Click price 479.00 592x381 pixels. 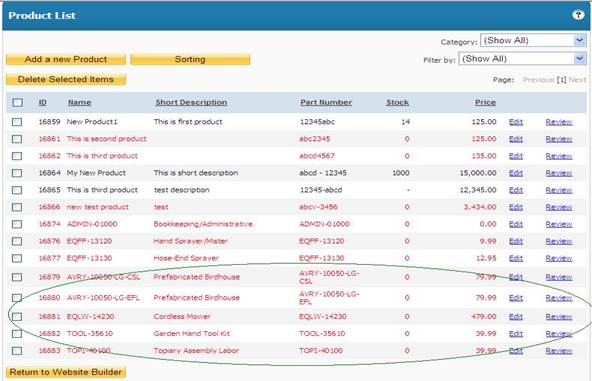[x=484, y=316]
